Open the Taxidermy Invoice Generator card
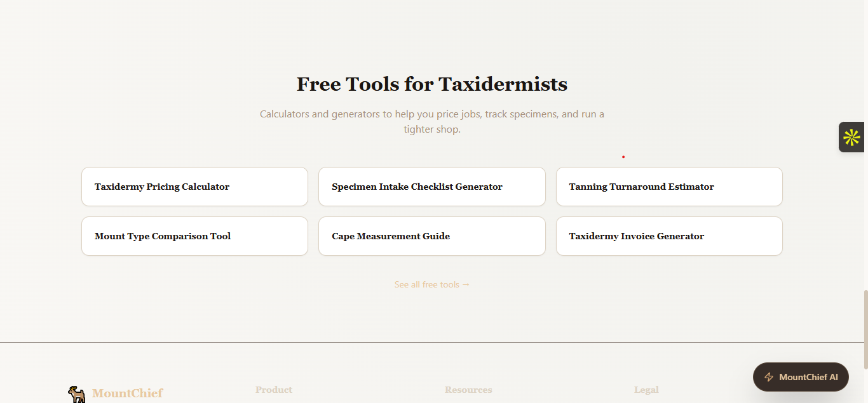 pos(669,236)
